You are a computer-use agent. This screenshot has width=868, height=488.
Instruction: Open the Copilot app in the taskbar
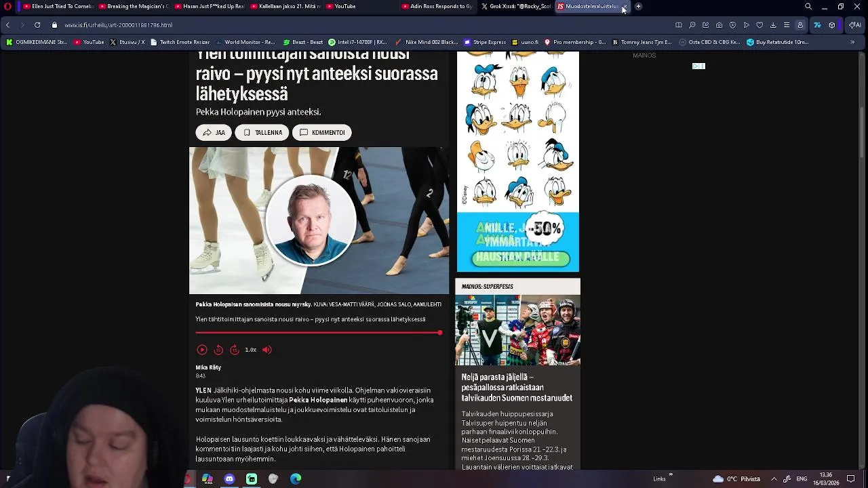208,479
